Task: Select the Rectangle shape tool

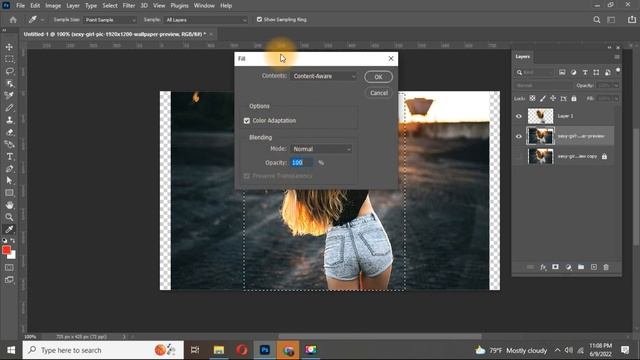Action: click(9, 193)
